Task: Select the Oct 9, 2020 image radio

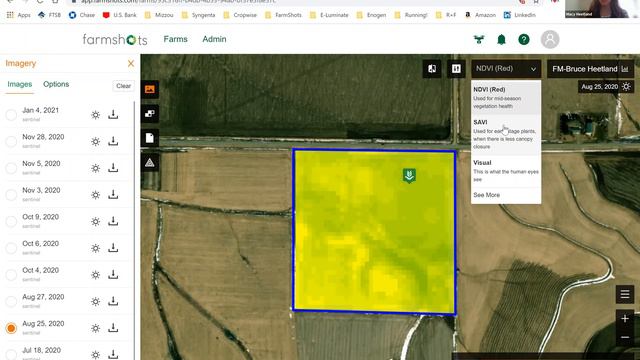Action: 11,221
